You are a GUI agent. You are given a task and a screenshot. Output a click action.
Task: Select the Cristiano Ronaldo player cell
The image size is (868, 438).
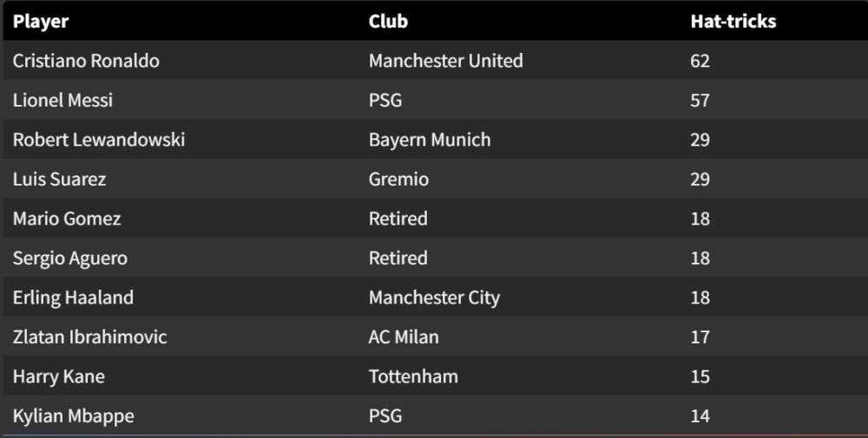tap(86, 61)
